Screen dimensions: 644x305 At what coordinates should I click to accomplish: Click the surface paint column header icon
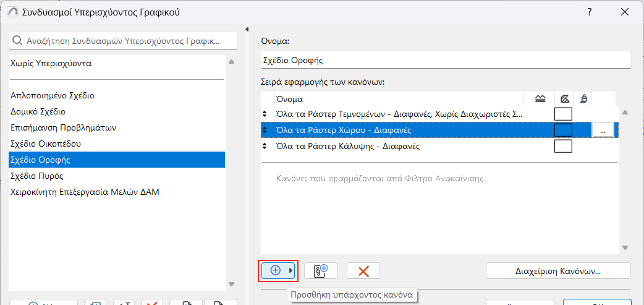click(x=584, y=99)
